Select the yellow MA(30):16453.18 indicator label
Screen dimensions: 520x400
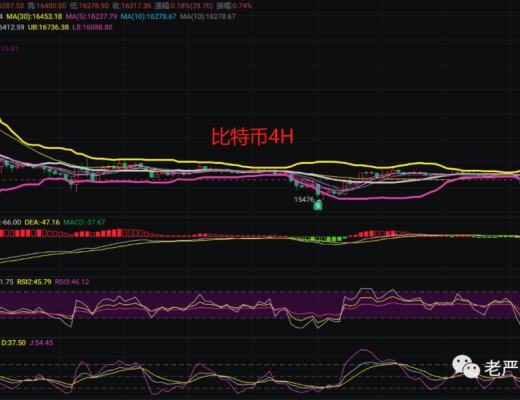(34, 16)
